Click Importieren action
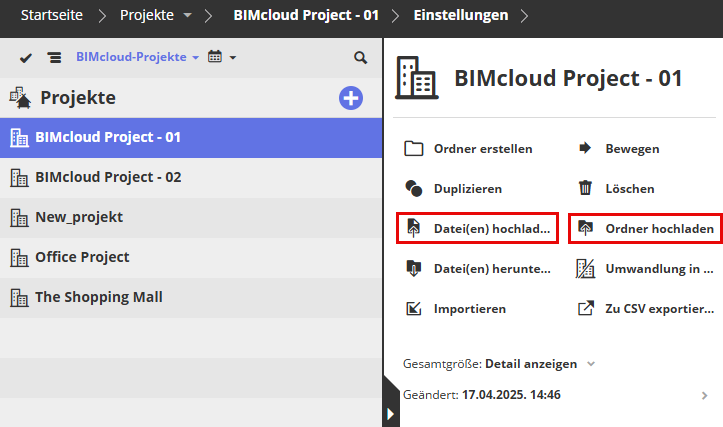 tap(469, 309)
